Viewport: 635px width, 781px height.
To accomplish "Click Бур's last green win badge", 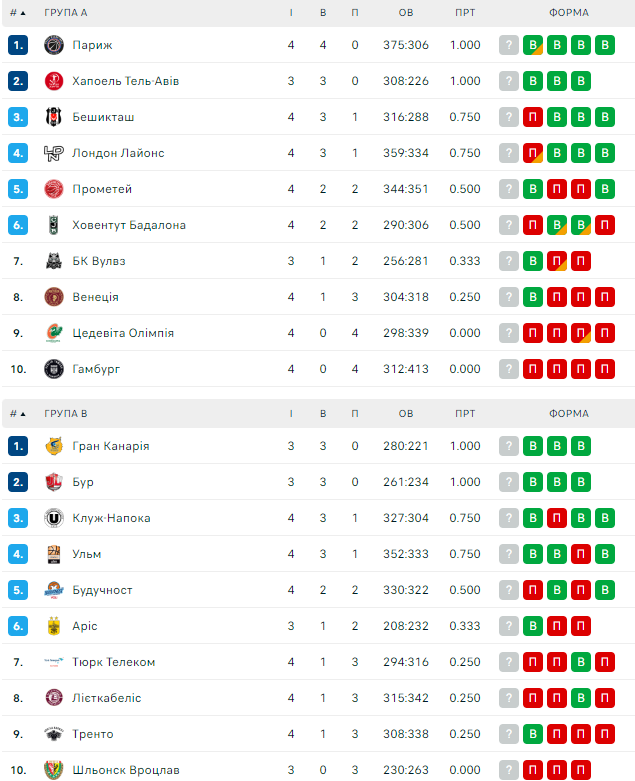I will point(581,482).
